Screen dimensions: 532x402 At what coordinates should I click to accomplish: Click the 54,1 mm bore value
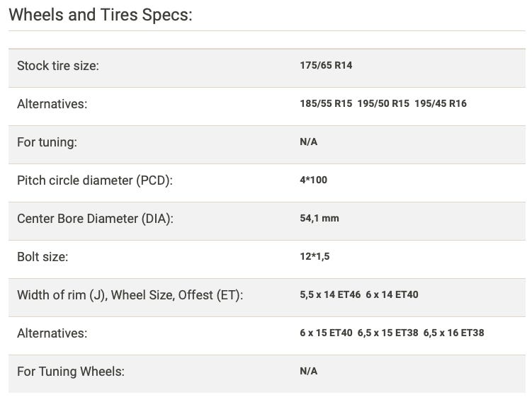(319, 218)
